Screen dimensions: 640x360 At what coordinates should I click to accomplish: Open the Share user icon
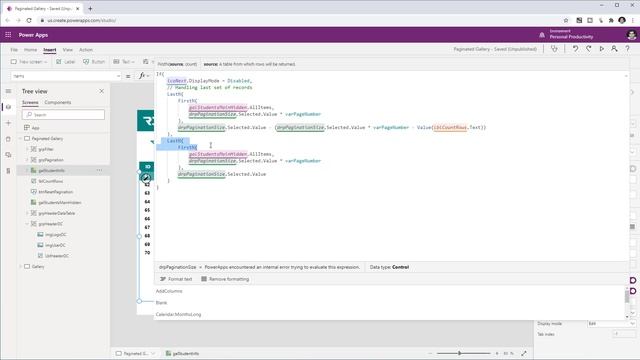(x=614, y=49)
